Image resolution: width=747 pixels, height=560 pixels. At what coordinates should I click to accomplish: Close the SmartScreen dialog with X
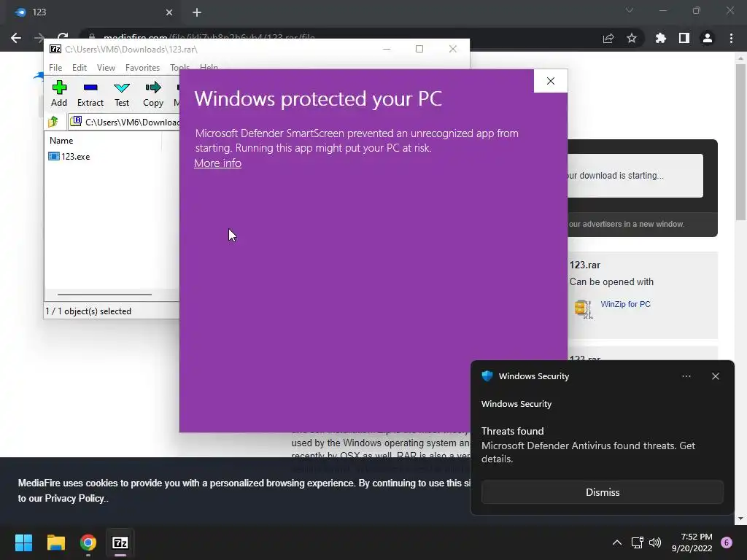tap(550, 81)
